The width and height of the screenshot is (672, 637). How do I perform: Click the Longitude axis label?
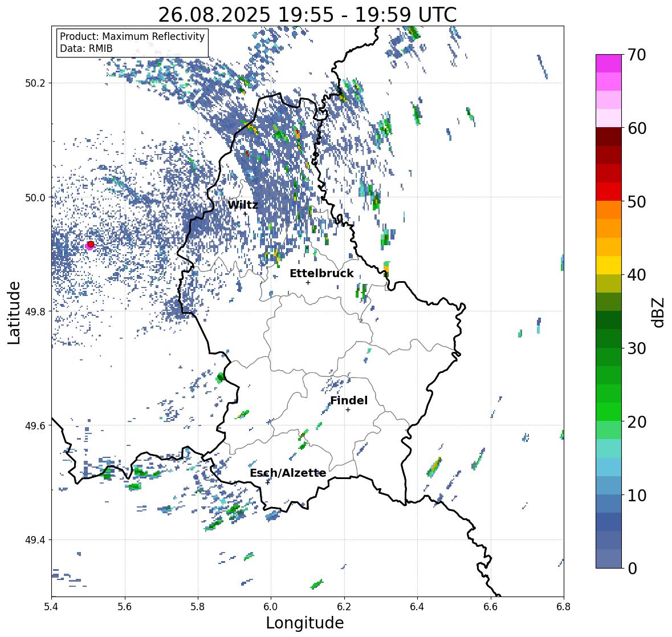(305, 623)
